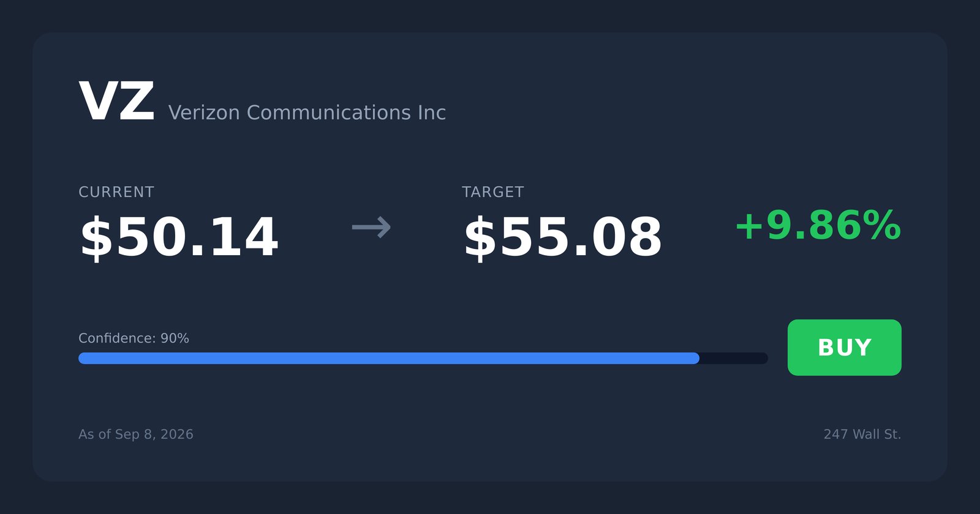Click the arrow between current and target
The width and height of the screenshot is (980, 514).
[371, 228]
